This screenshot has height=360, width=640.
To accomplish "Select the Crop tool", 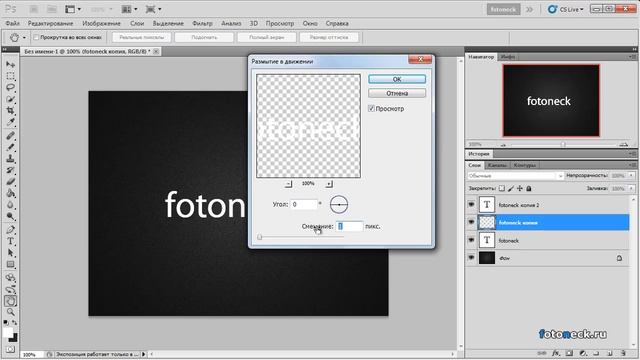I will [10, 110].
